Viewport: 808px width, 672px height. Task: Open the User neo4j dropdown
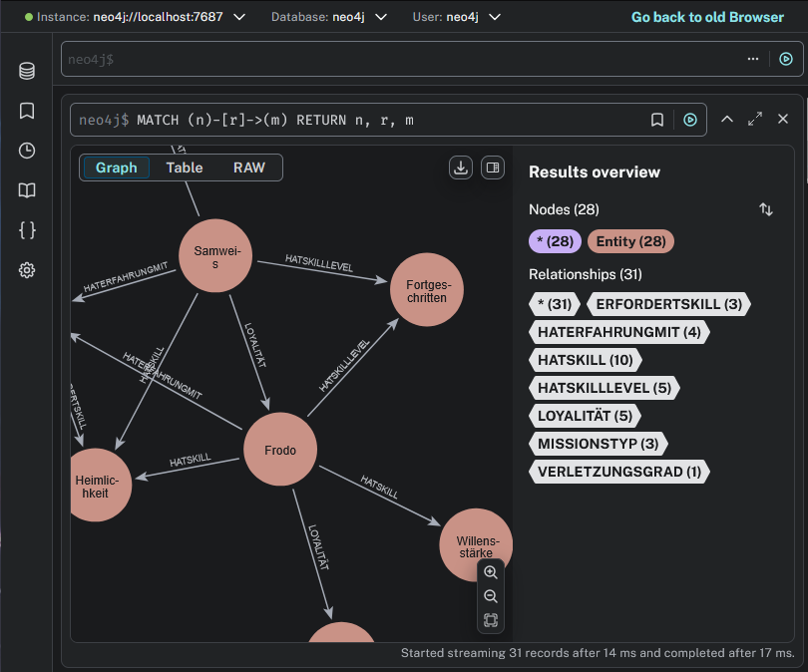[495, 17]
